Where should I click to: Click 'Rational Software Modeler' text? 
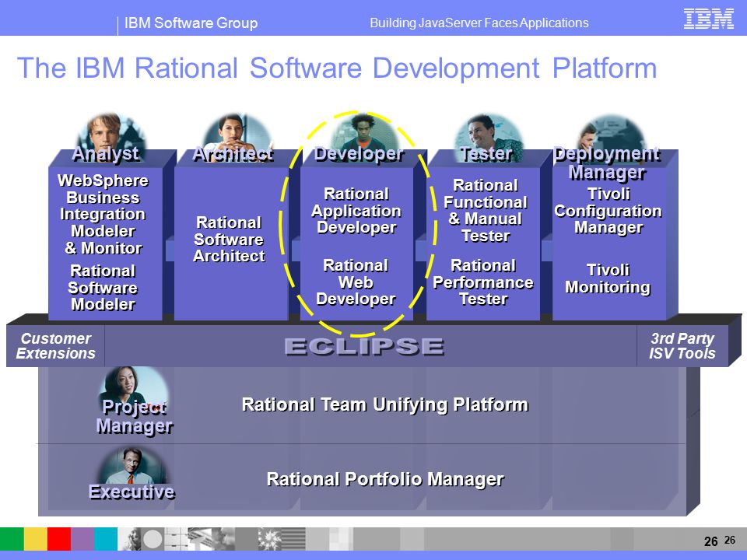(103, 288)
